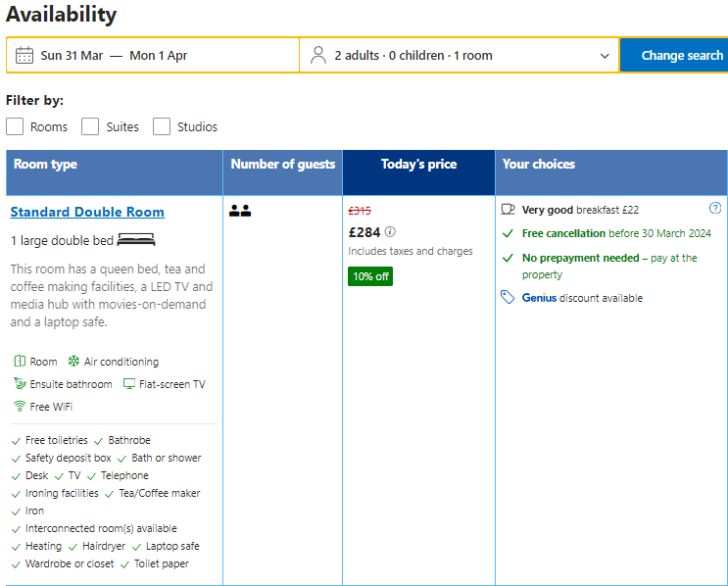Open the date range Sun 31 Mar field
The image size is (728, 586).
(x=153, y=55)
